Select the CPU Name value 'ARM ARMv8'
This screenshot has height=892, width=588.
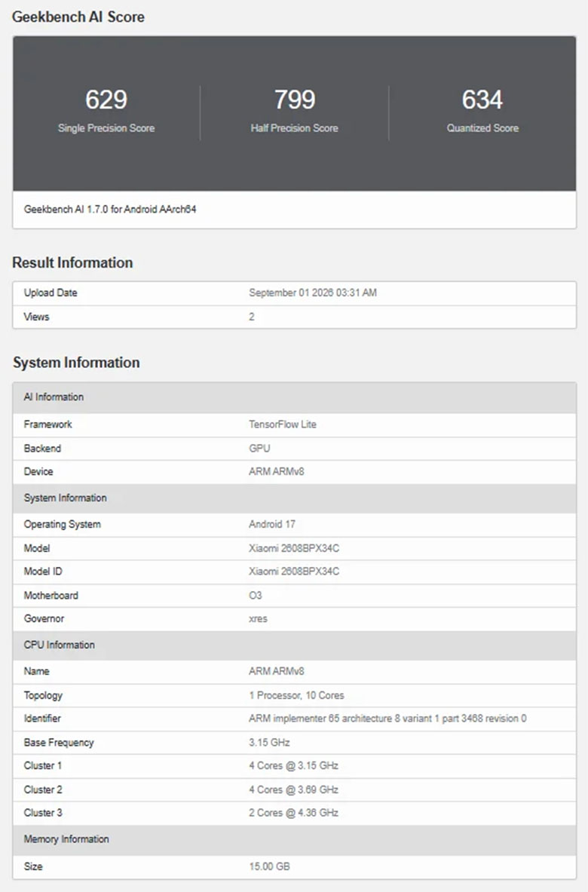277,671
